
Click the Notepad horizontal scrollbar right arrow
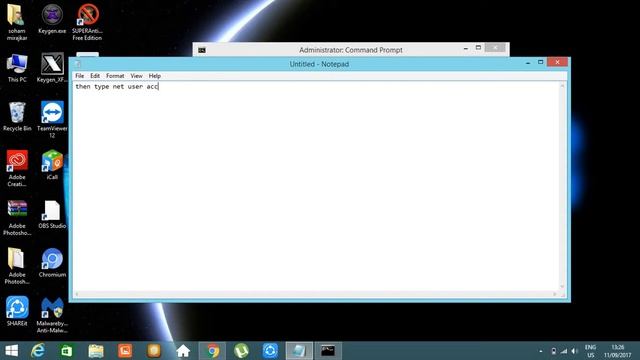pos(555,294)
